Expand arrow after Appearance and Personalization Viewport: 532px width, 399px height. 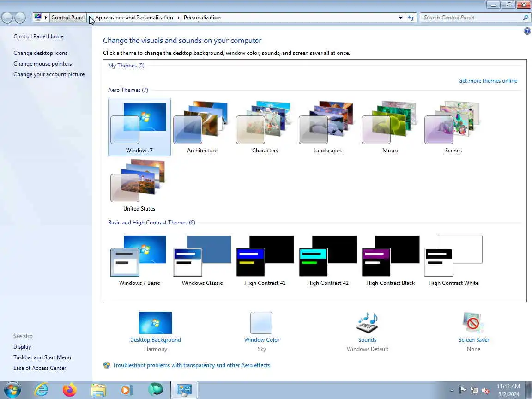coord(178,18)
